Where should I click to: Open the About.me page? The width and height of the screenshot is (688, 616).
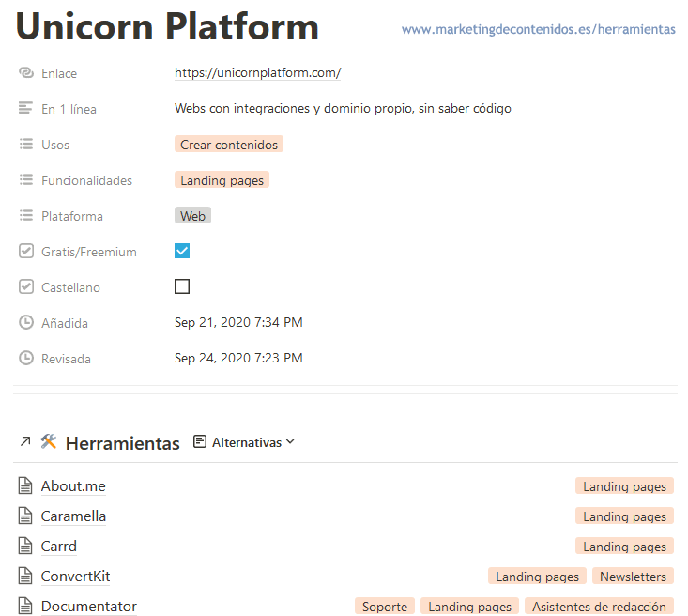pos(73,486)
